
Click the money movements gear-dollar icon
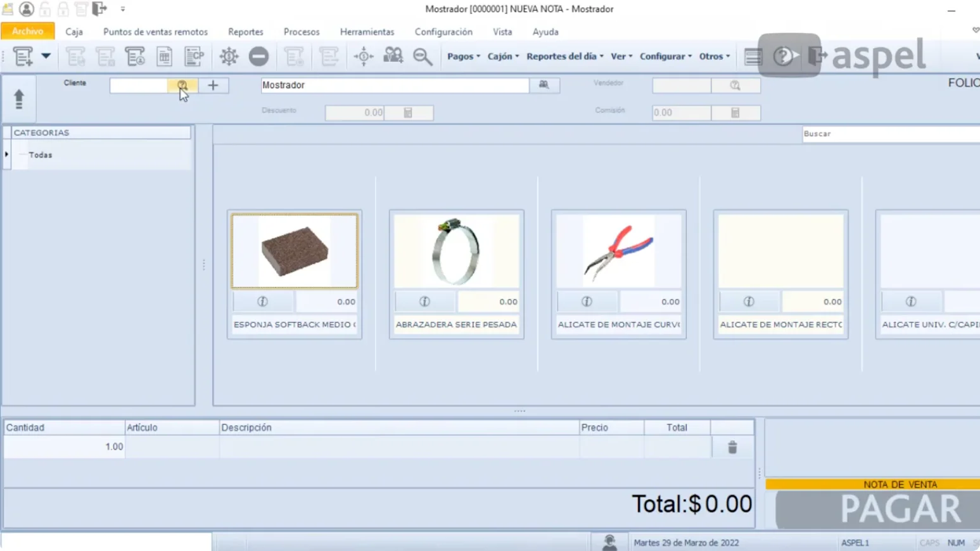tap(229, 56)
